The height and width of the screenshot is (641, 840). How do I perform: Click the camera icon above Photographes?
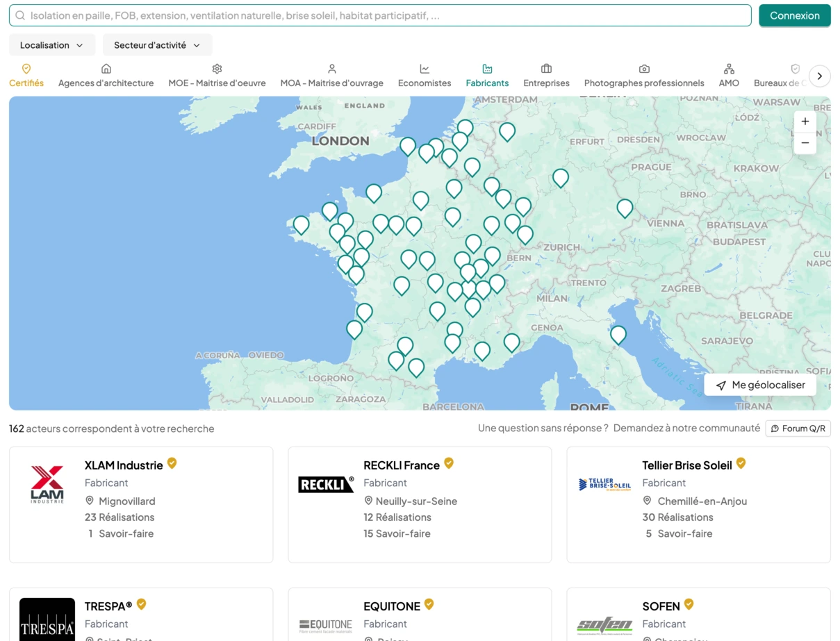tap(644, 69)
